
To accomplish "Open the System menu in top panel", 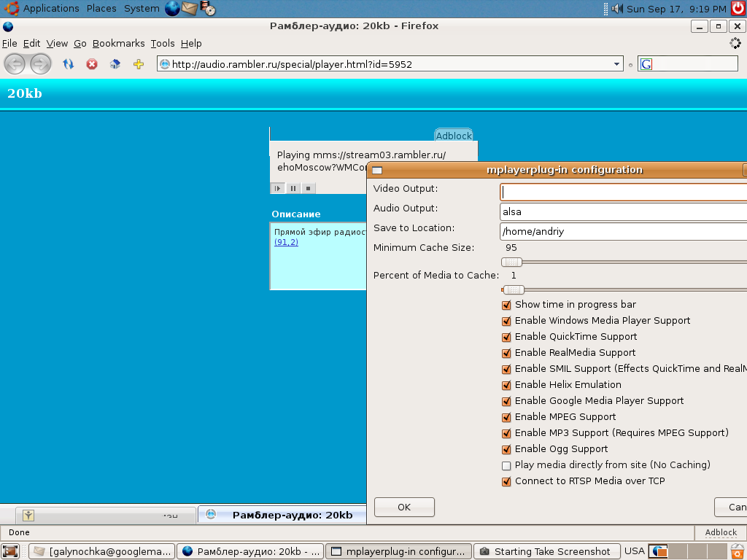I will 142,9.
